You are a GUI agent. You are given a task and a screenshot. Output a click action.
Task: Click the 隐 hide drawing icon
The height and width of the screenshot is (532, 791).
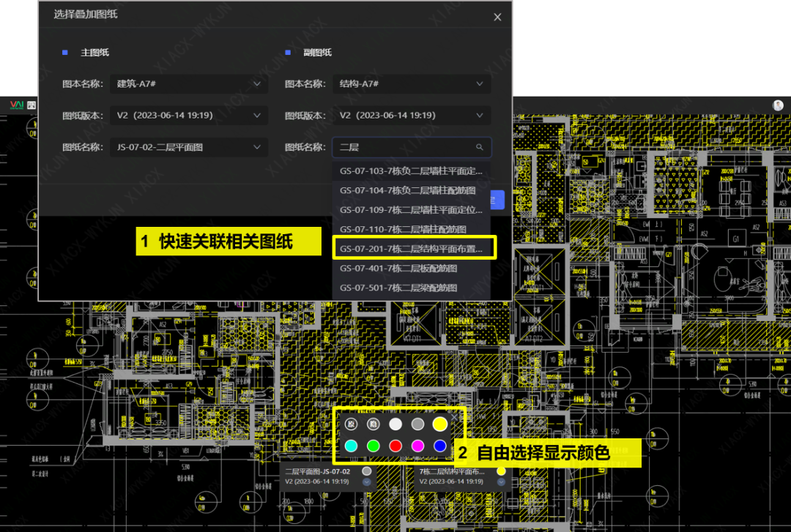(x=373, y=424)
